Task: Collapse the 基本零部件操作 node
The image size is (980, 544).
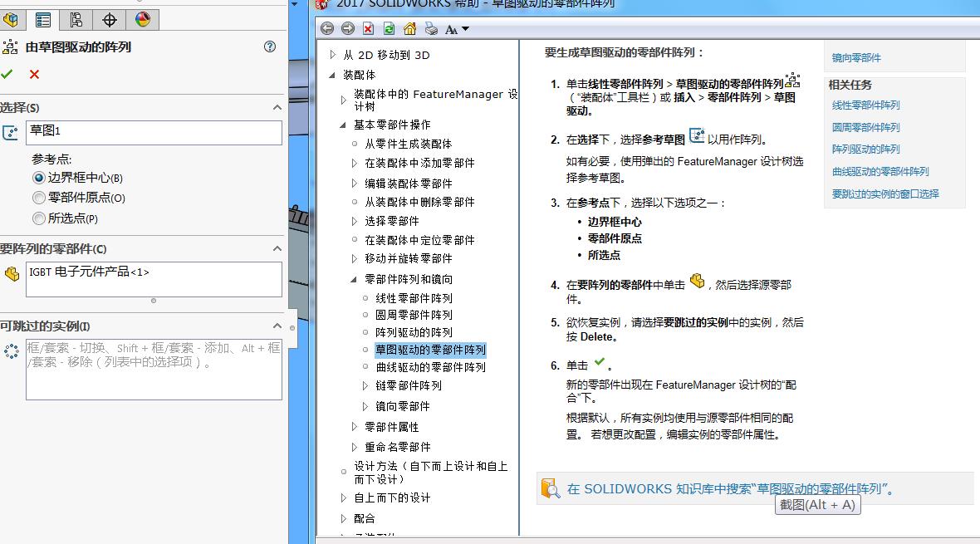Action: coord(343,125)
